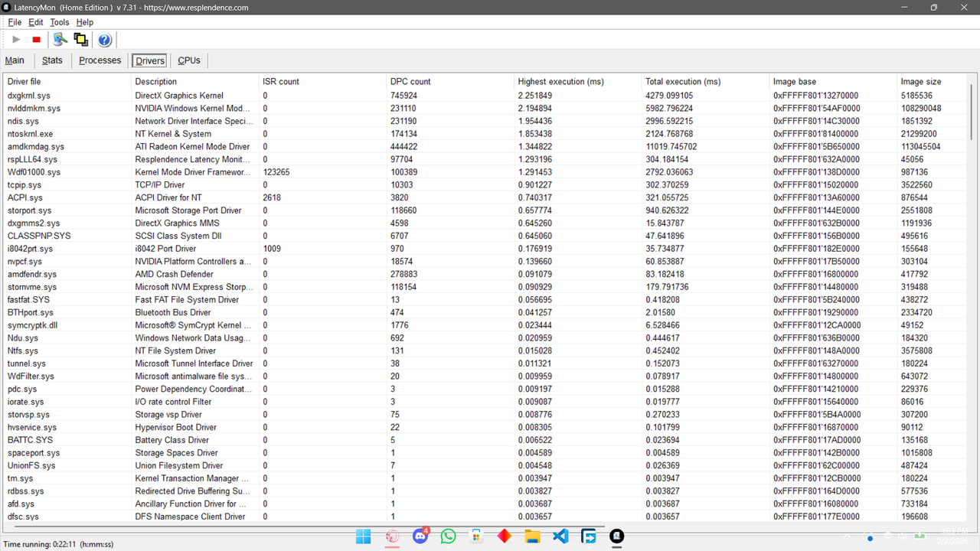Click the vertical scrollbar of the drivers list
The height and width of the screenshot is (551, 980).
[x=973, y=111]
